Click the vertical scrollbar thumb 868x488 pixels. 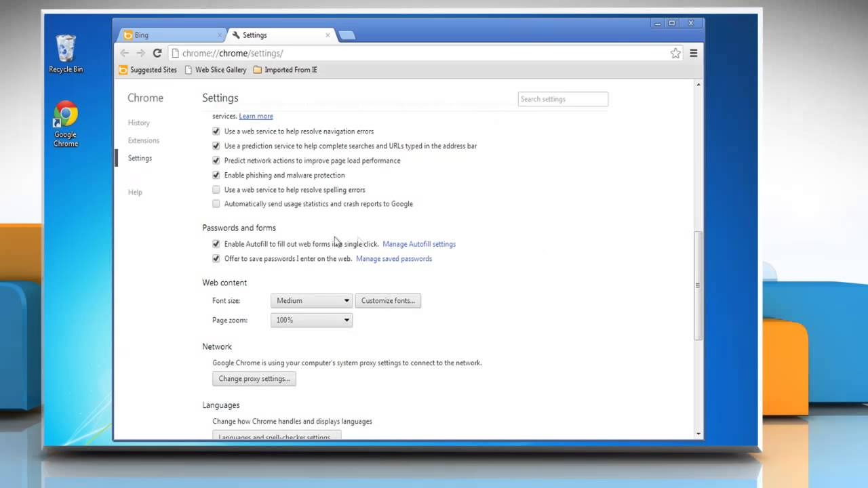tap(698, 285)
